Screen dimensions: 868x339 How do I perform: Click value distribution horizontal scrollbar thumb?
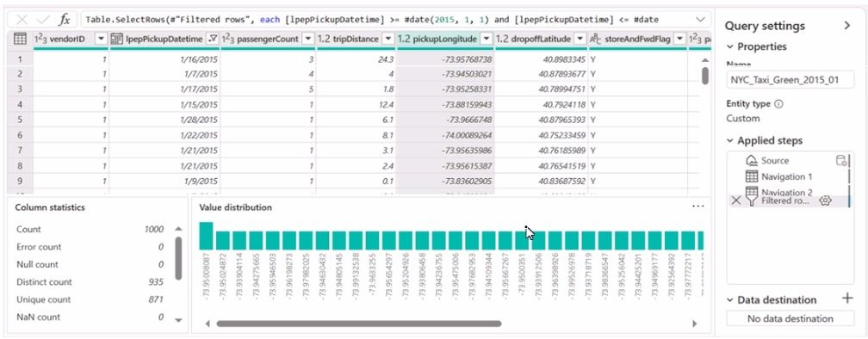click(x=359, y=324)
